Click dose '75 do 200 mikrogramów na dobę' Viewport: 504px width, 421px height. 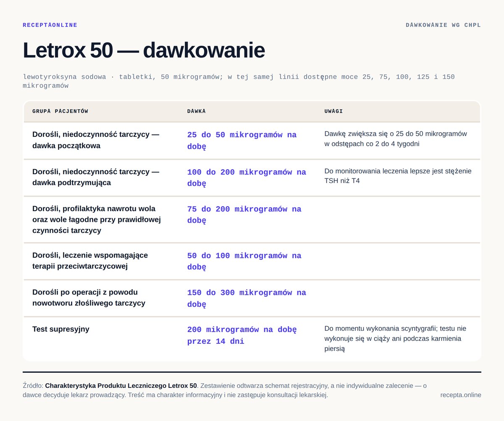click(x=244, y=214)
